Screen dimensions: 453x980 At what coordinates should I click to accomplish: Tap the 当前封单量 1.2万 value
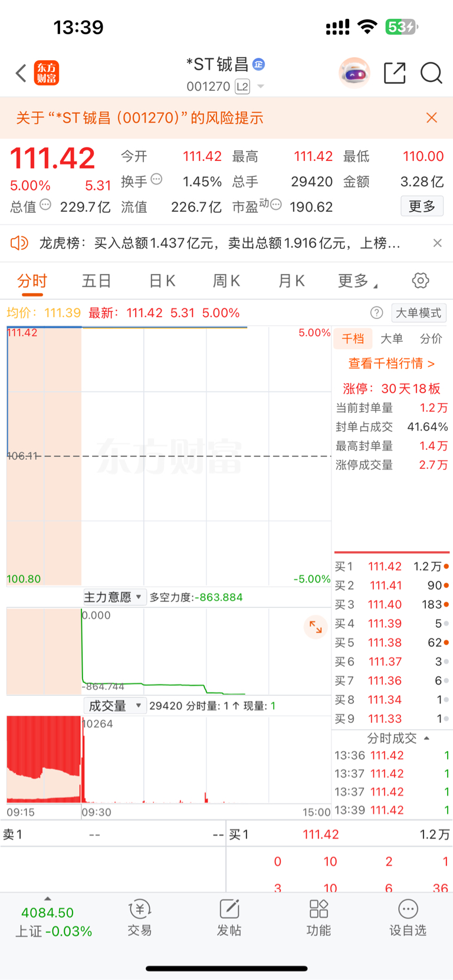coord(434,408)
